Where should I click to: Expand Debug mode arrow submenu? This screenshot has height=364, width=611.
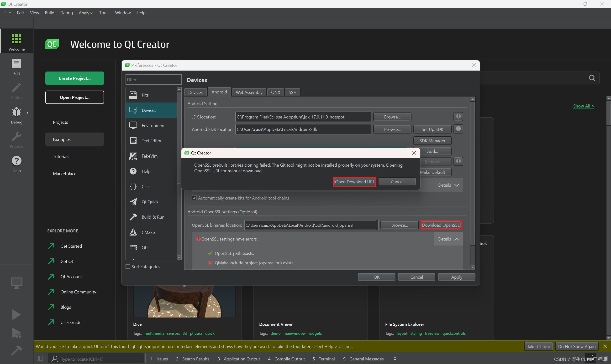tap(27, 113)
